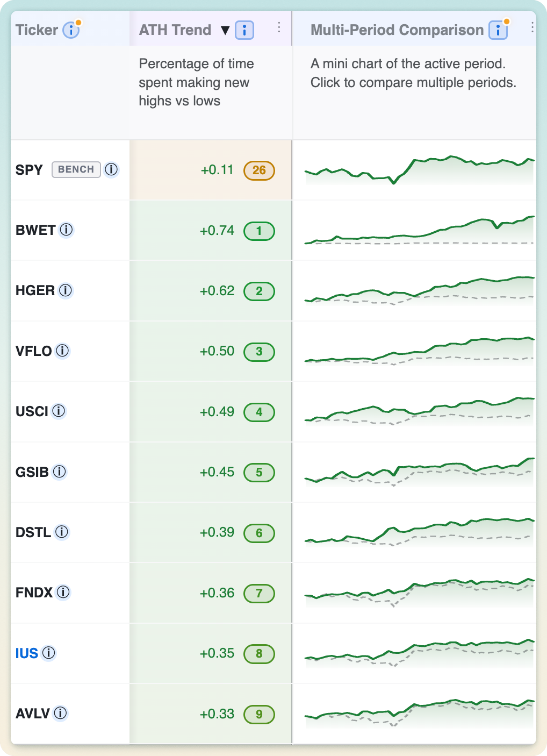Open GSIB mini chart comparison
547x756 pixels.
point(420,472)
